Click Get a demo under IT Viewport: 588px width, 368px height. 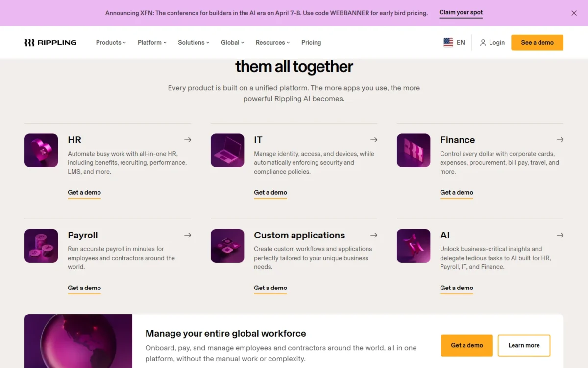click(270, 193)
